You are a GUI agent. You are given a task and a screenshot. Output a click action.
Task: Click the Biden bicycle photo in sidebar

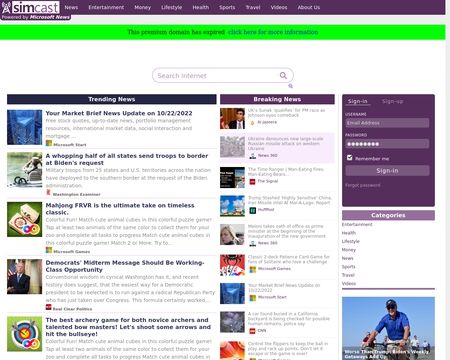point(388,328)
